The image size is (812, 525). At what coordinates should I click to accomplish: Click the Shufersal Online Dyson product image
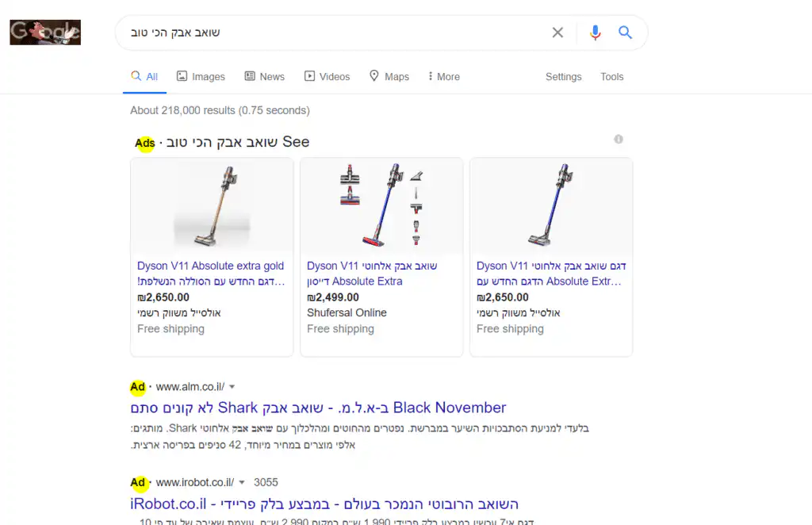381,205
